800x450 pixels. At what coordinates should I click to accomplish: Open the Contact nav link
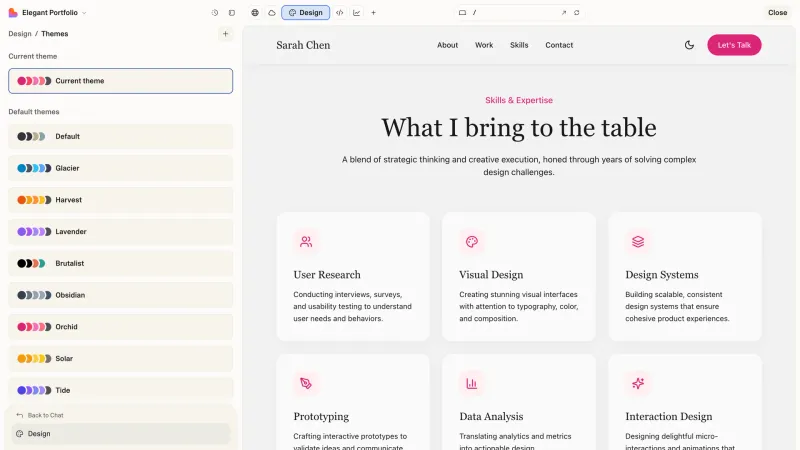[559, 45]
